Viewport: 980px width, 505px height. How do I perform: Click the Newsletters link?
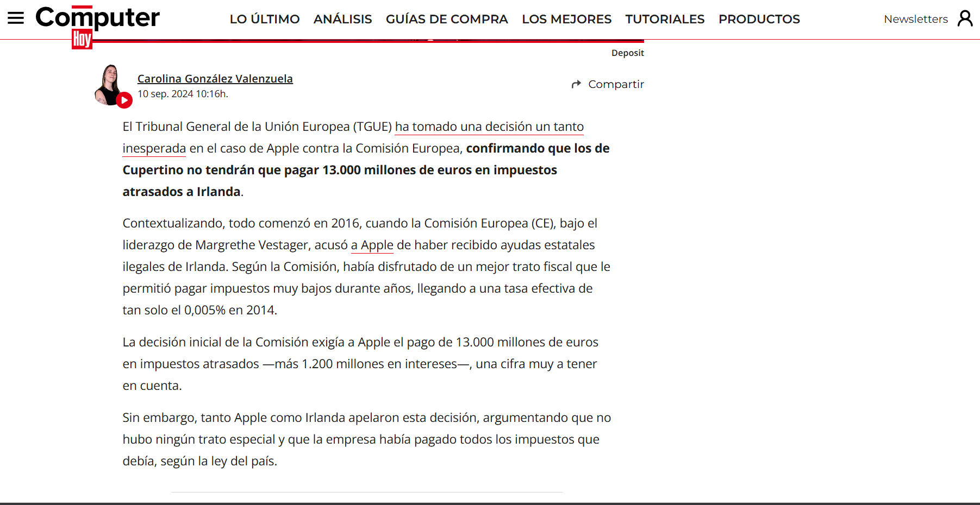[915, 19]
